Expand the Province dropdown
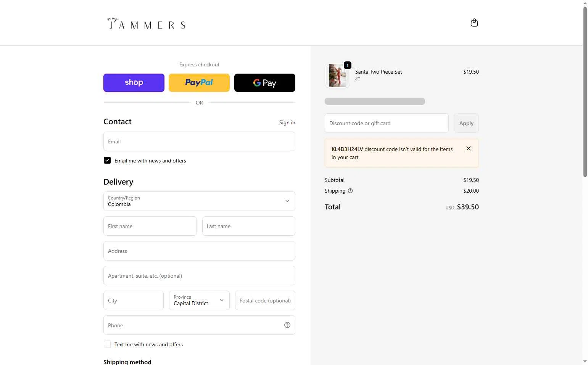This screenshot has height=365, width=588. tap(199, 301)
